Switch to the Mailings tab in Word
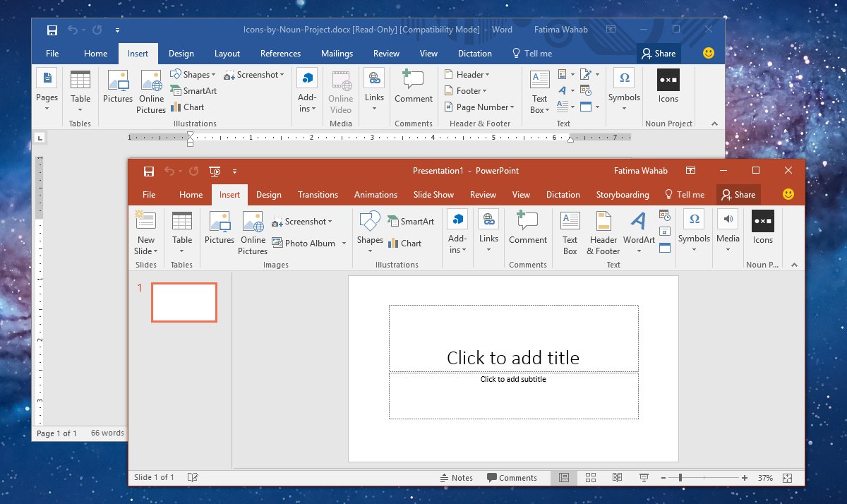847x504 pixels. (337, 54)
